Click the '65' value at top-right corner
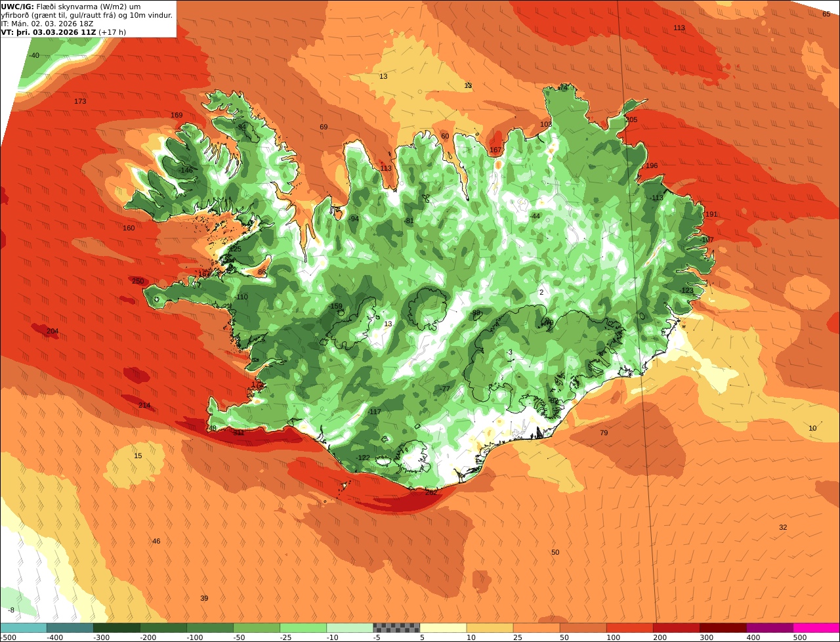Screen dimensions: 840x642 pos(826,14)
